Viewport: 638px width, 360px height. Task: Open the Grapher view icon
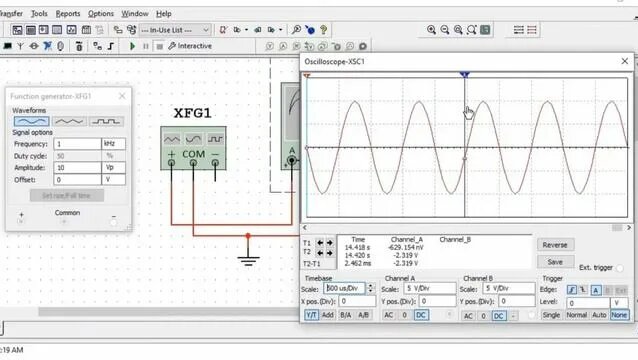pyautogui.click(x=72, y=30)
